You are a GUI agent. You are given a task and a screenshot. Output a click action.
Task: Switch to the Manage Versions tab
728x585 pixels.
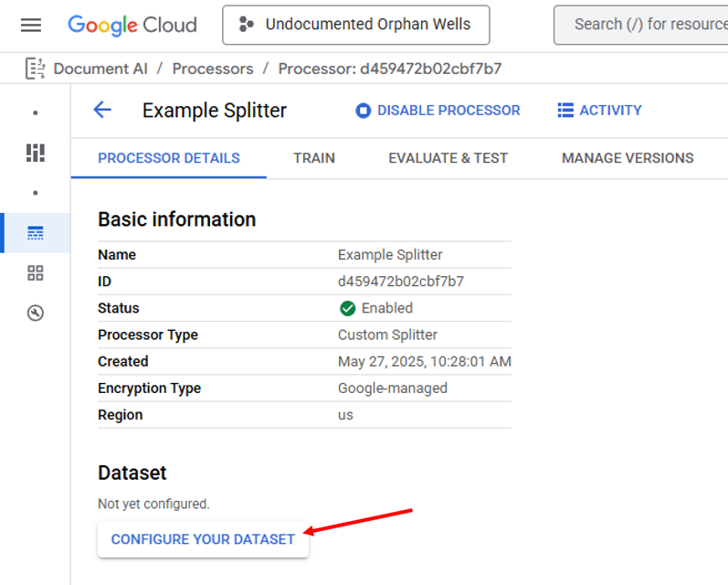(x=628, y=158)
